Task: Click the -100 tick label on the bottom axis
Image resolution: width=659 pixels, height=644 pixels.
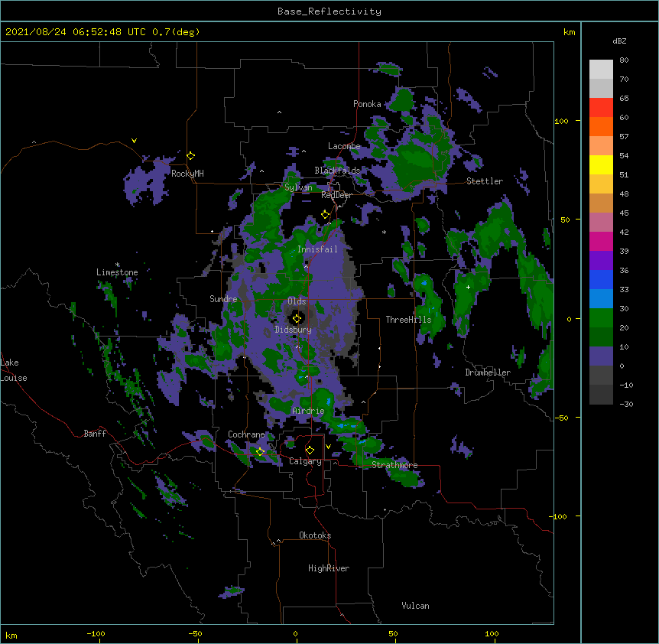Action: [96, 633]
